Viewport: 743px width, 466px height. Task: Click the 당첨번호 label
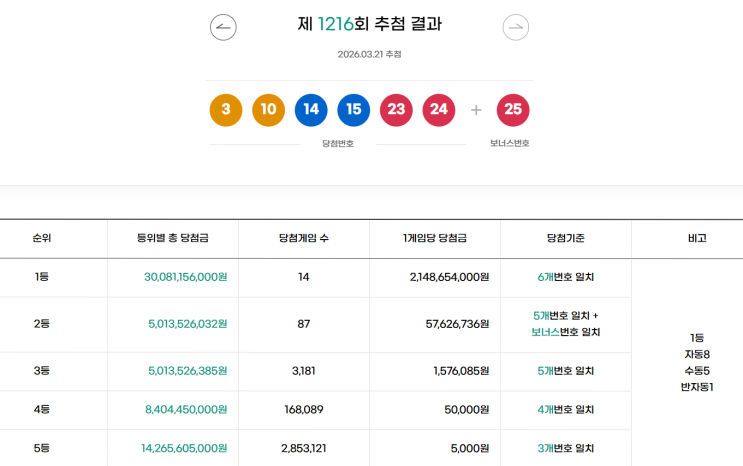tap(338, 144)
